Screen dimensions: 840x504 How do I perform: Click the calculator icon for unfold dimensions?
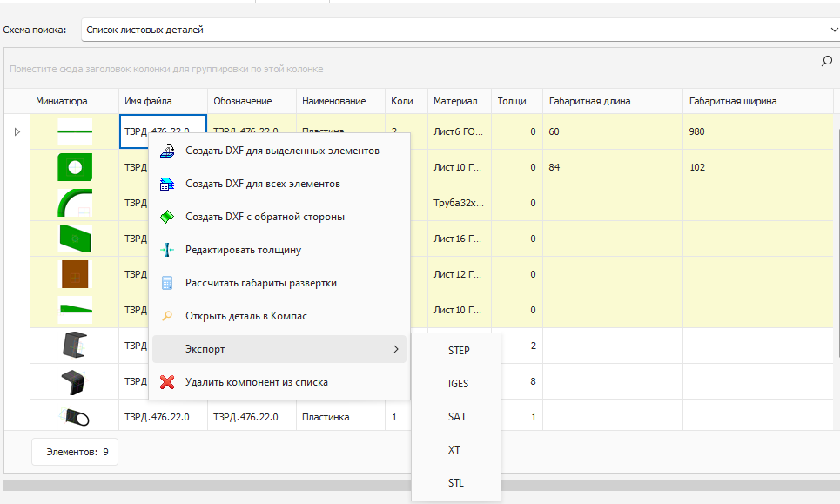point(168,283)
